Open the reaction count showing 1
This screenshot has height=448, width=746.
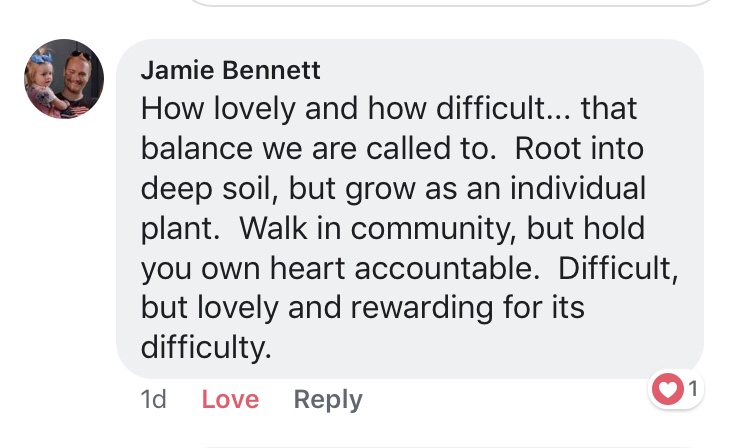tap(692, 388)
